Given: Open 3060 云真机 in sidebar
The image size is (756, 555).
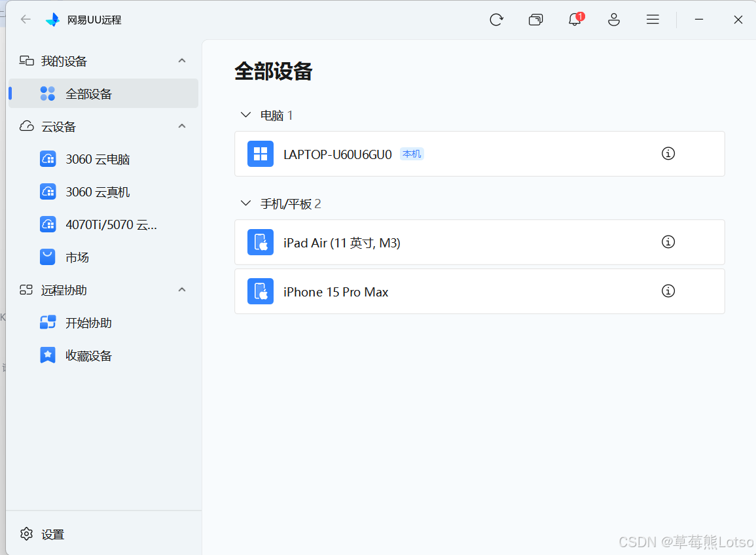Looking at the screenshot, I should [103, 192].
